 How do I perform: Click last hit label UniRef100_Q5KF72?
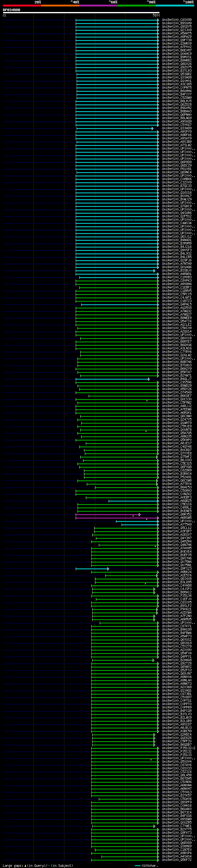pyautogui.click(x=176, y=860)
